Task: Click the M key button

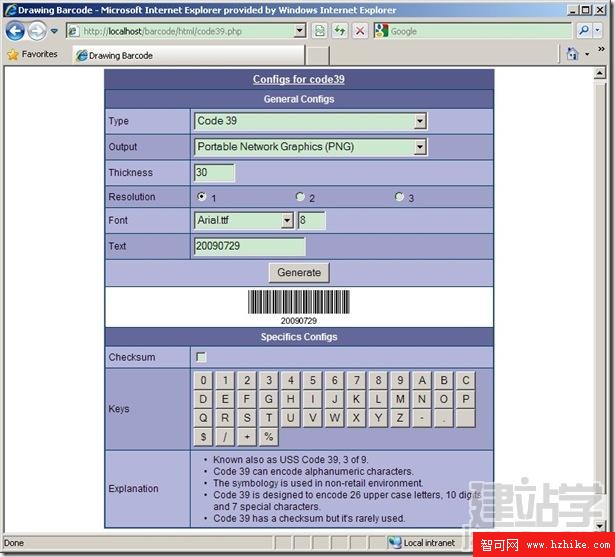Action: [x=400, y=399]
